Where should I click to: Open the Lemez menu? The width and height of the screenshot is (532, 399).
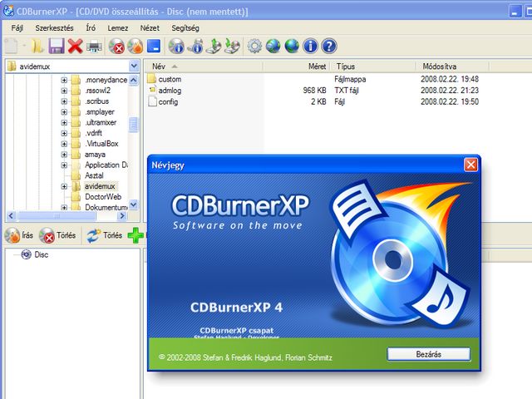click(118, 27)
